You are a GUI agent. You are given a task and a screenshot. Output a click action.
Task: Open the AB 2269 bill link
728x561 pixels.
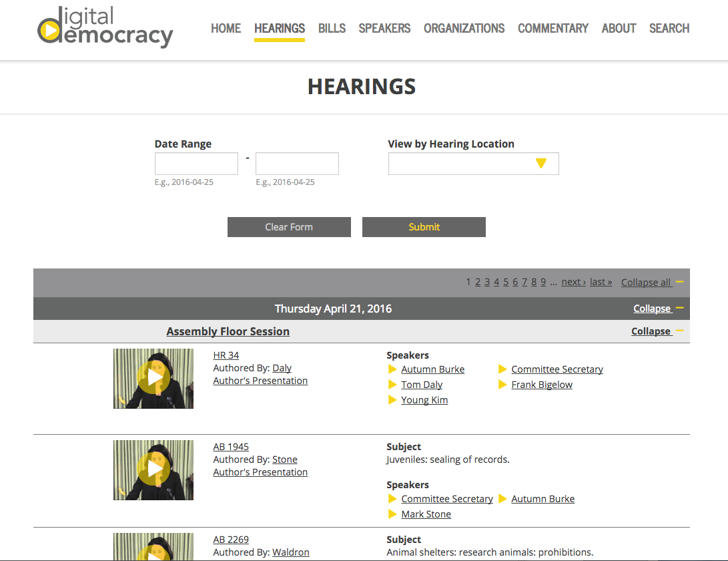(x=231, y=540)
